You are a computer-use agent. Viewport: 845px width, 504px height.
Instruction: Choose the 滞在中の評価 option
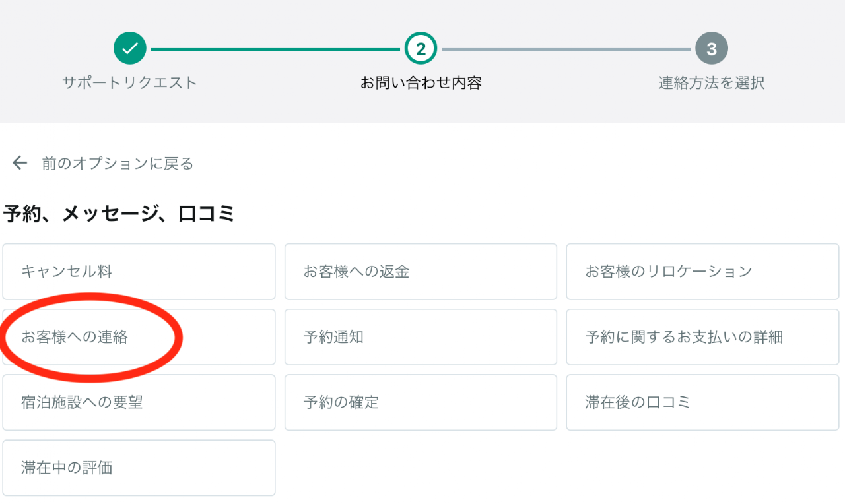139,468
